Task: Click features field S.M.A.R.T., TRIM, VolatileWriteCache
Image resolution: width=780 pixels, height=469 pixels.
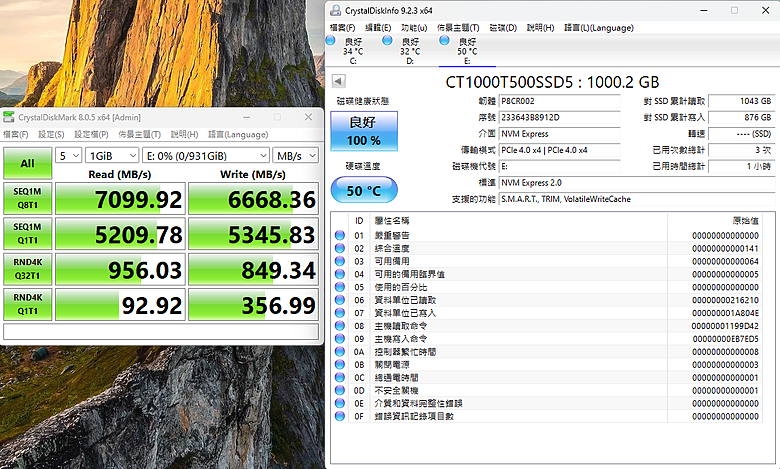Action: [637, 199]
